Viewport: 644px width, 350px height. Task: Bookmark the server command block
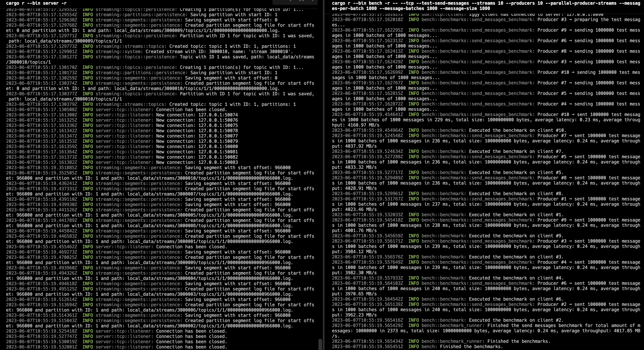302,1
